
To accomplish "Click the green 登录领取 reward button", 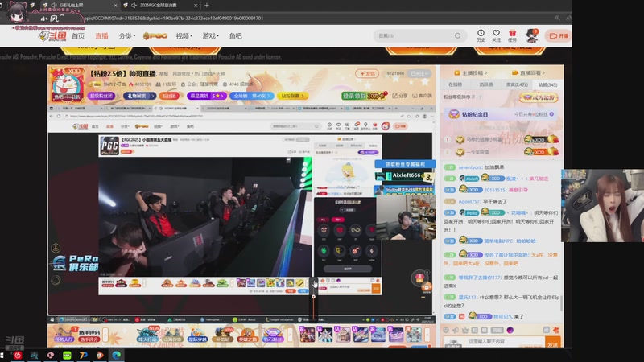I will [x=364, y=96].
